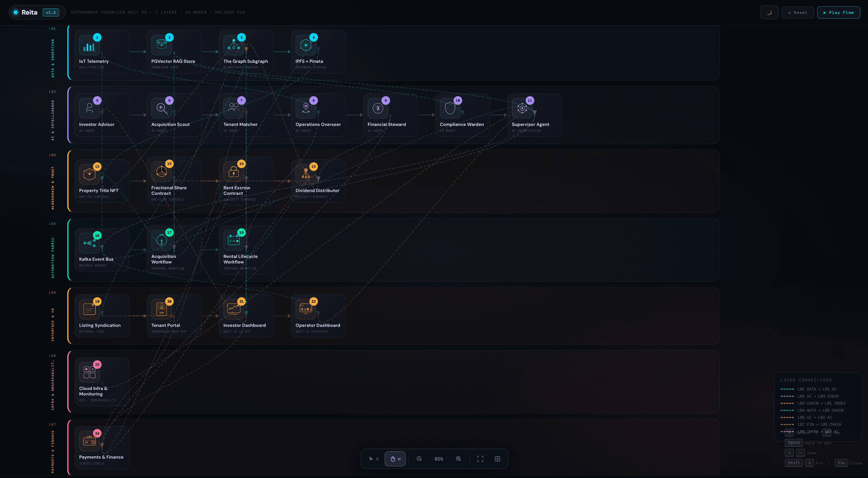Screen dimensions: 868x478
Task: Click the Payments & Finance wallet icon
Action: (89, 442)
